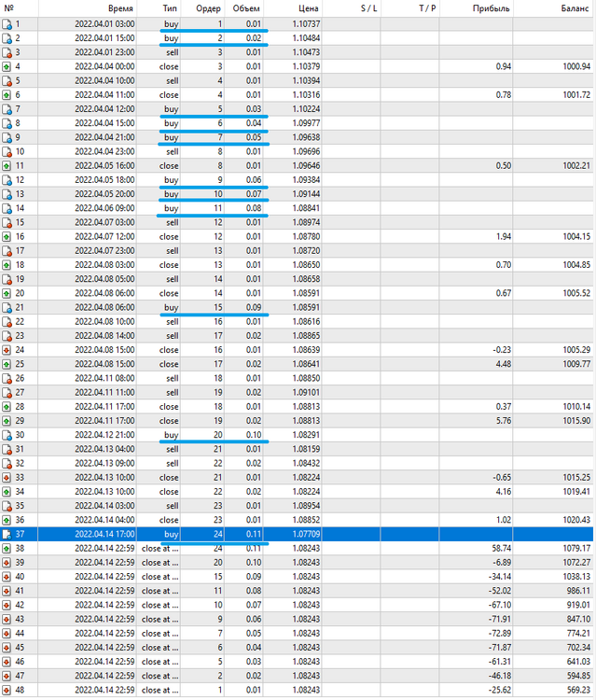Click the loss close icon in row 33
The height and width of the screenshot is (700, 596).
click(x=7, y=478)
